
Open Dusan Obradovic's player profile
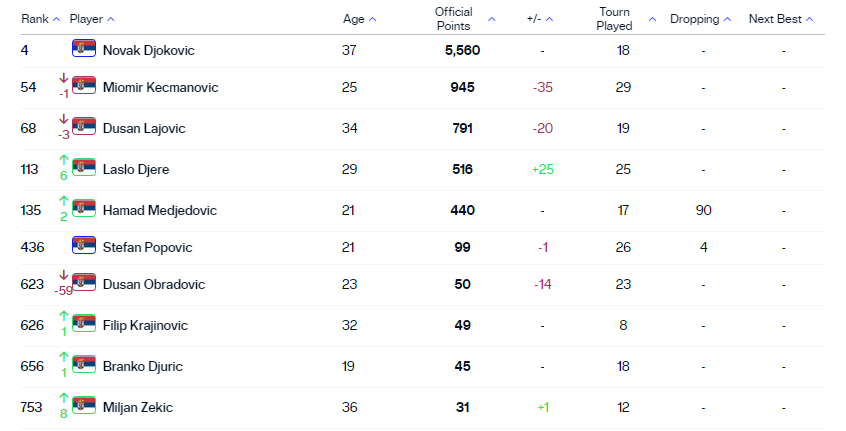click(x=154, y=285)
